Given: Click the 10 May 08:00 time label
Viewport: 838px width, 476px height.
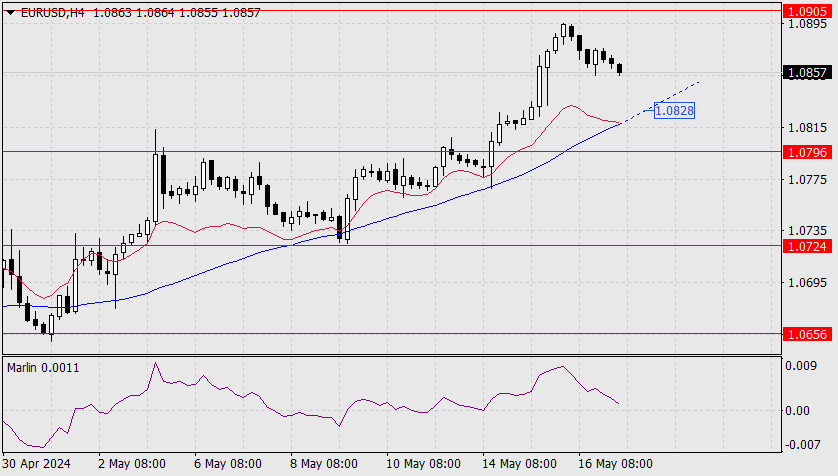Looking at the screenshot, I should pyautogui.click(x=423, y=464).
